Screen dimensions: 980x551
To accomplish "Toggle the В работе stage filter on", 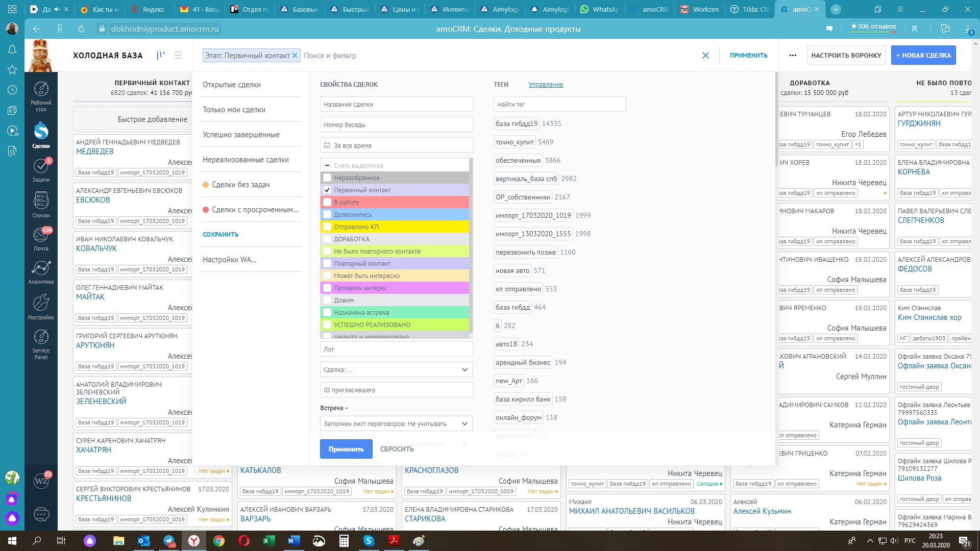I will click(327, 202).
